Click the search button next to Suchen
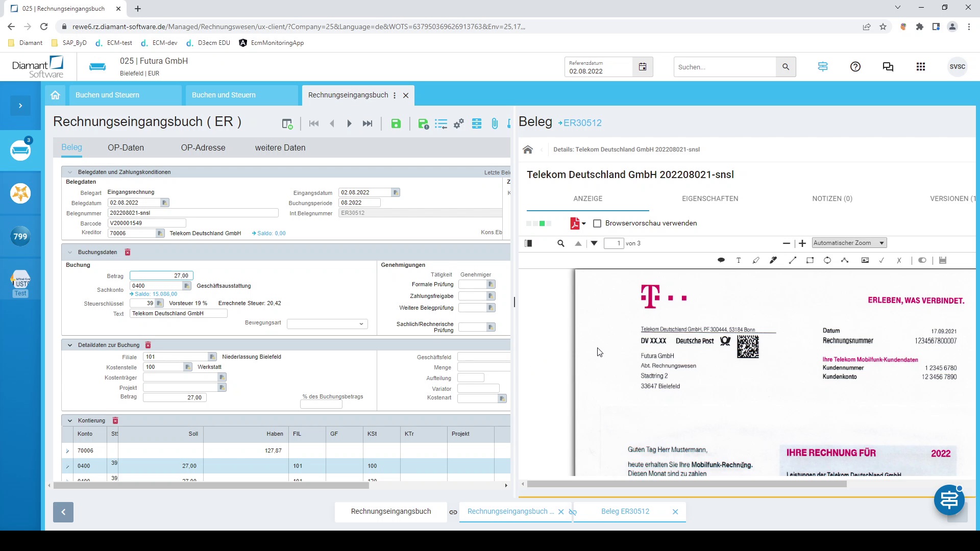 786,67
